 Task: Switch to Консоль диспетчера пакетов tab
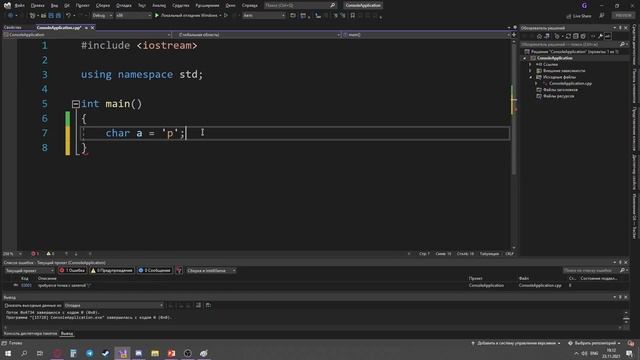tap(30, 333)
